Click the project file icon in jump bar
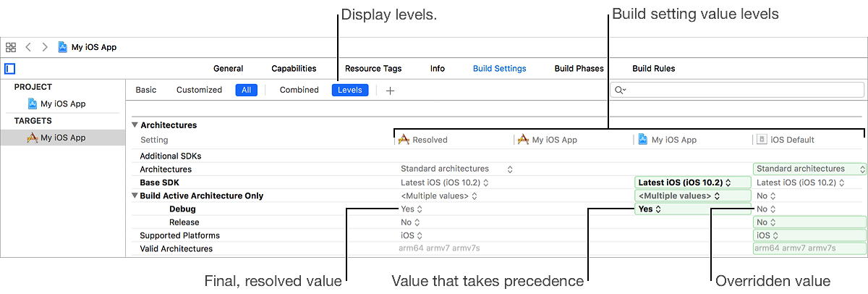 63,47
